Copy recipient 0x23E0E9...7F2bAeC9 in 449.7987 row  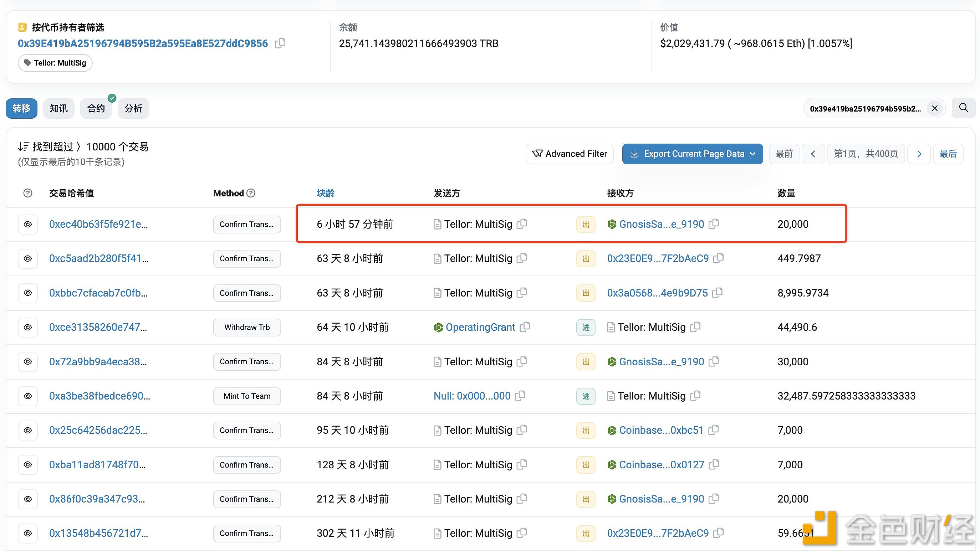[x=718, y=258]
